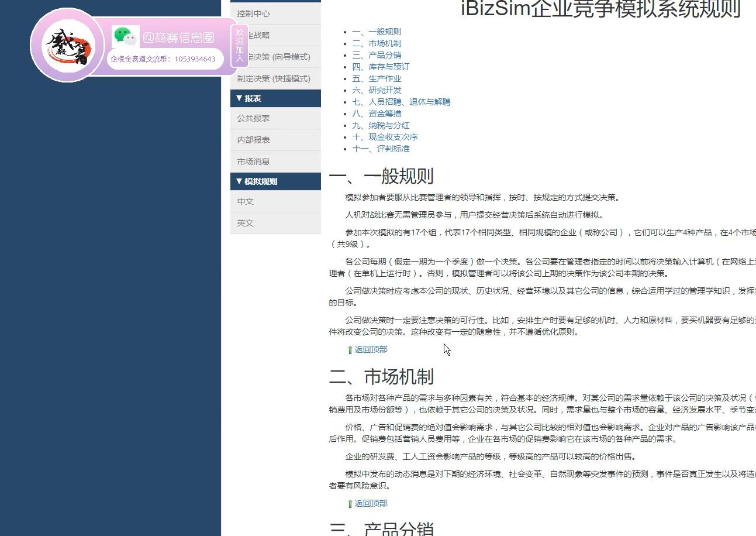Jump to 八、资金筹措 in contents list

tap(377, 114)
